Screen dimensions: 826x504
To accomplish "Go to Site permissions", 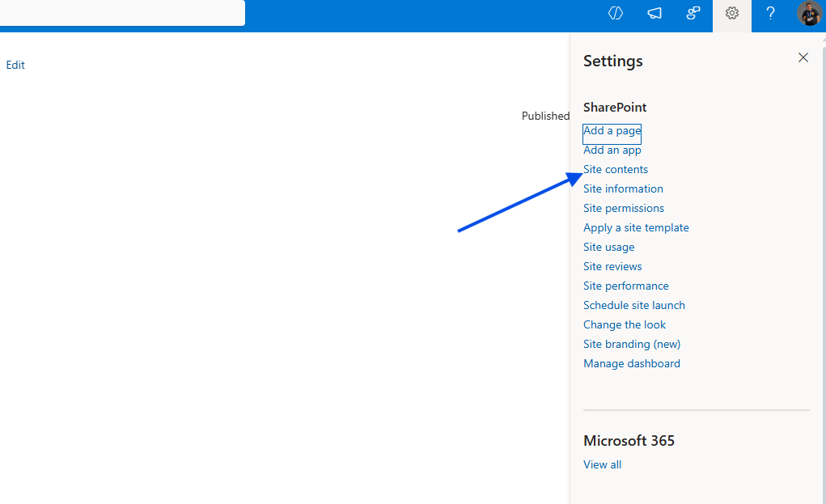I will tap(624, 208).
